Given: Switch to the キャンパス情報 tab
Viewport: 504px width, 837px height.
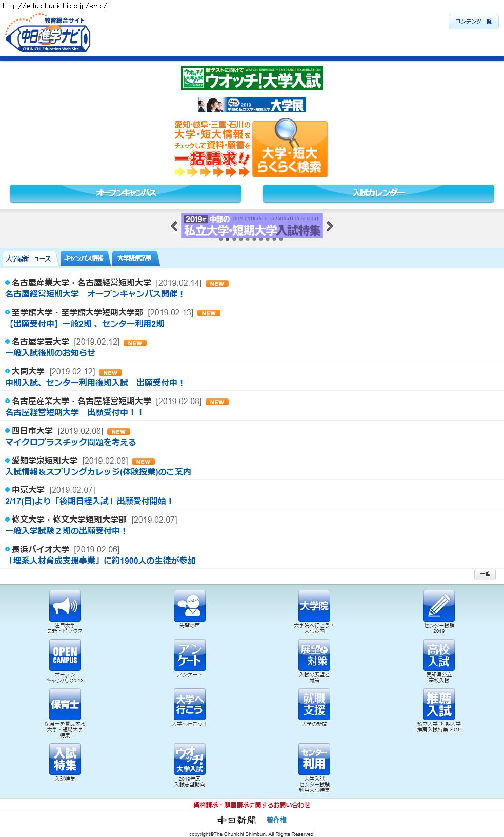Looking at the screenshot, I should pos(84,258).
